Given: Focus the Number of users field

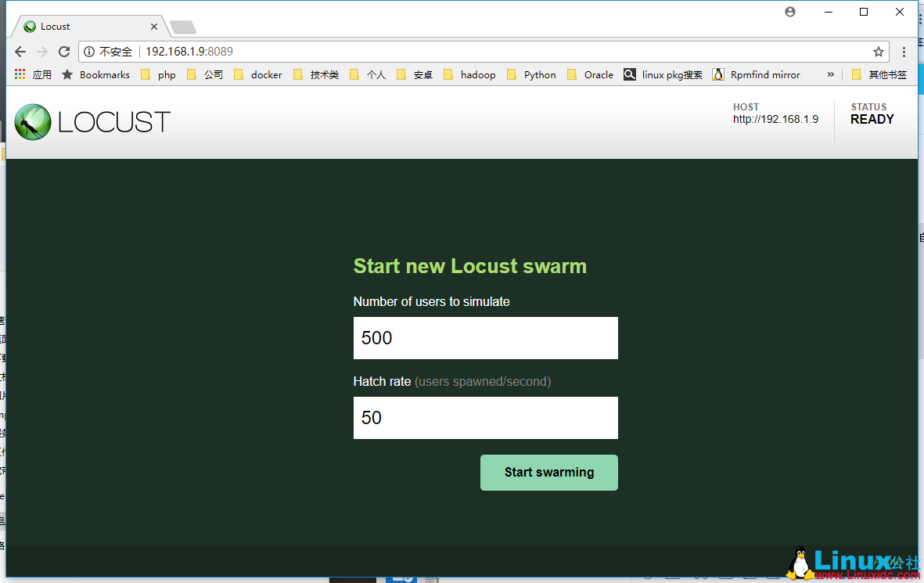Looking at the screenshot, I should (485, 338).
